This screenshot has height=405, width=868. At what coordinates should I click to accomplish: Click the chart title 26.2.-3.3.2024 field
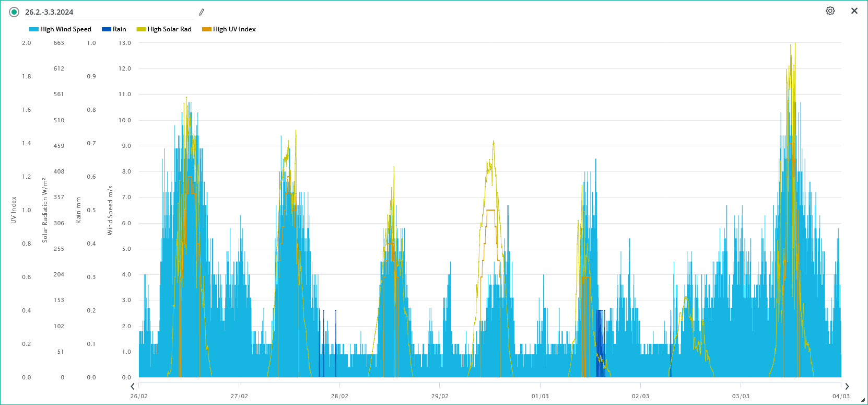pyautogui.click(x=104, y=12)
